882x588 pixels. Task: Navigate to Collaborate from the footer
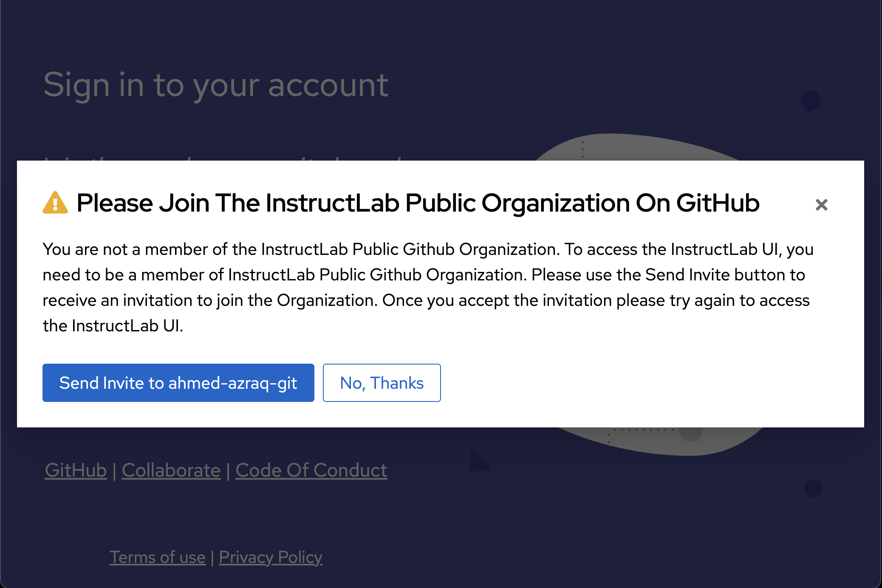pyautogui.click(x=171, y=470)
